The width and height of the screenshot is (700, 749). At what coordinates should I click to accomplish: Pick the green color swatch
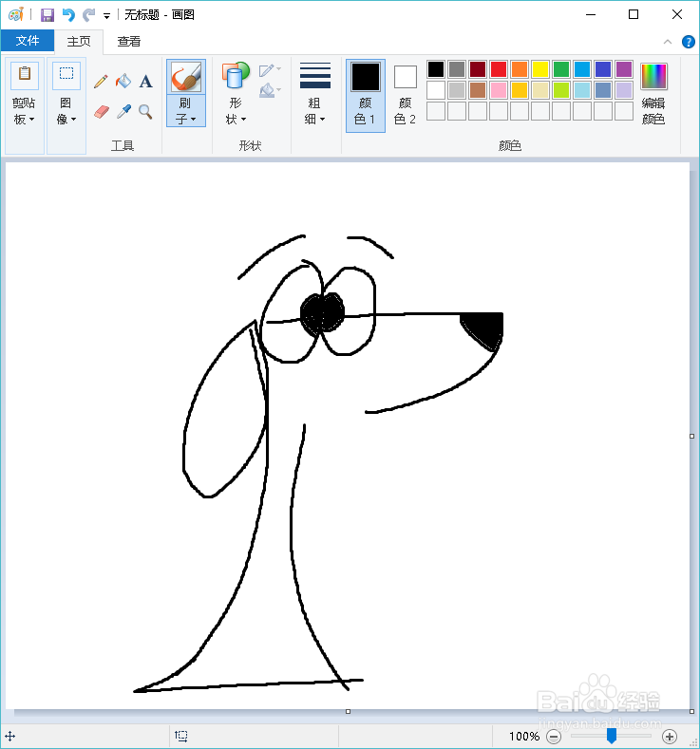[x=561, y=69]
